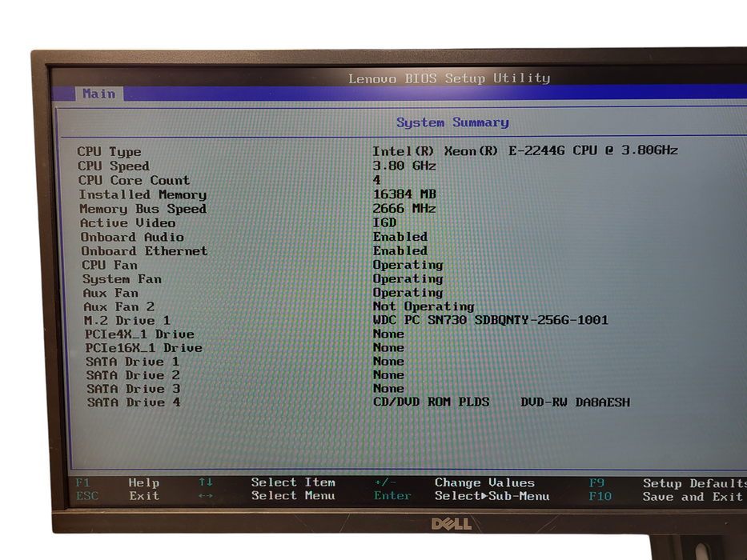Viewport: 747px width, 560px height.
Task: Select the CPU Type label
Action: (109, 151)
